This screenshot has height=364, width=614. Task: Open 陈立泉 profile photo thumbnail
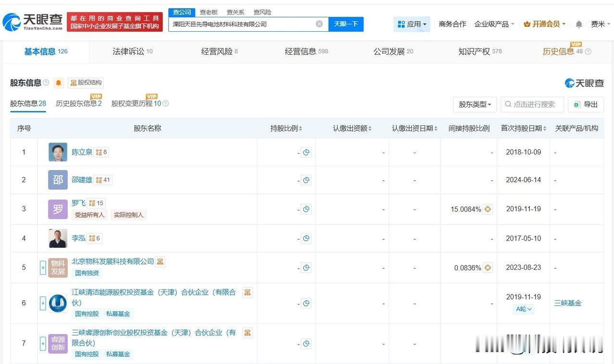[58, 152]
